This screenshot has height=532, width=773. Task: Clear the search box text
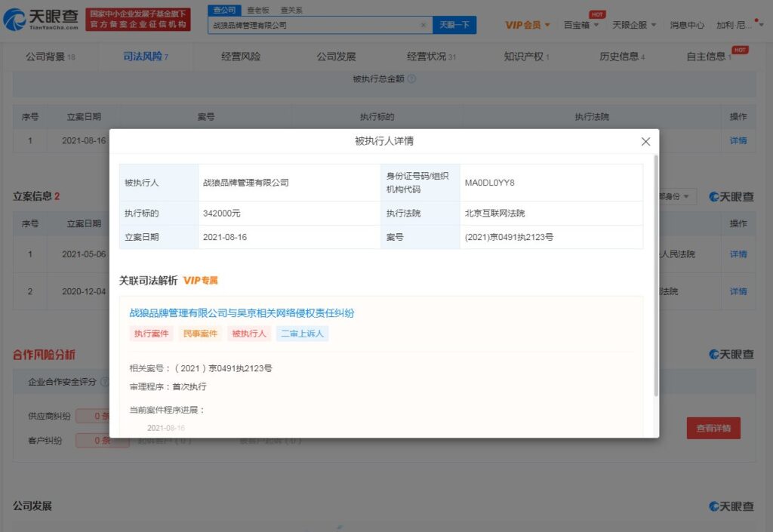click(423, 25)
